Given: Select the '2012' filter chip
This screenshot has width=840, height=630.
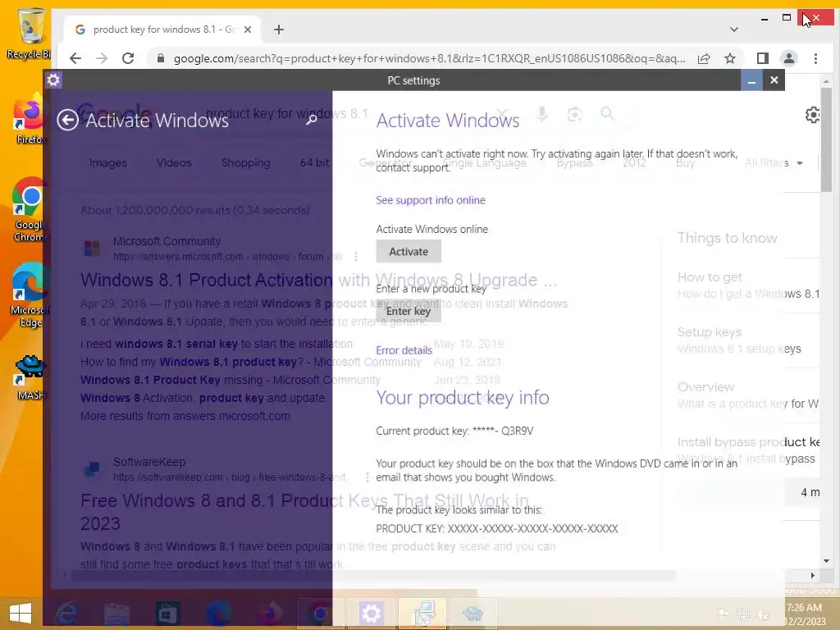Looking at the screenshot, I should 634,163.
